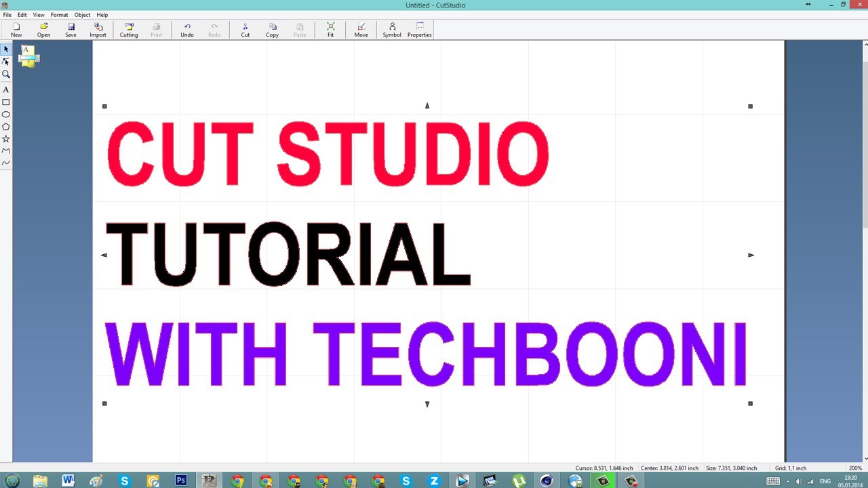
Task: Cut selection with scissors icon
Action: pos(245,30)
